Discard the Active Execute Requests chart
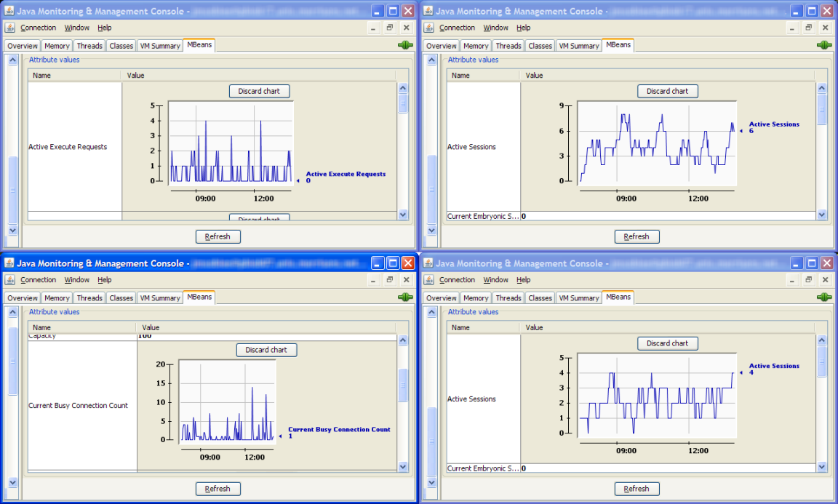The image size is (838, 504). pyautogui.click(x=260, y=91)
